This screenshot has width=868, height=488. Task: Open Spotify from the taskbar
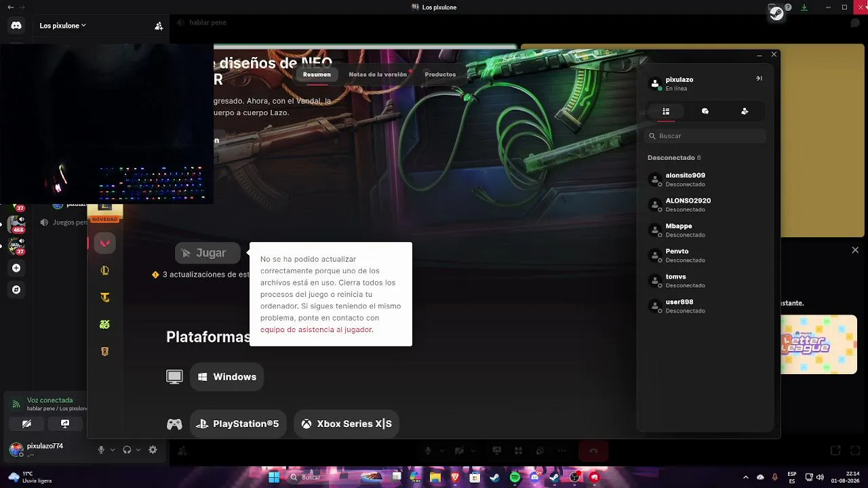pyautogui.click(x=515, y=477)
